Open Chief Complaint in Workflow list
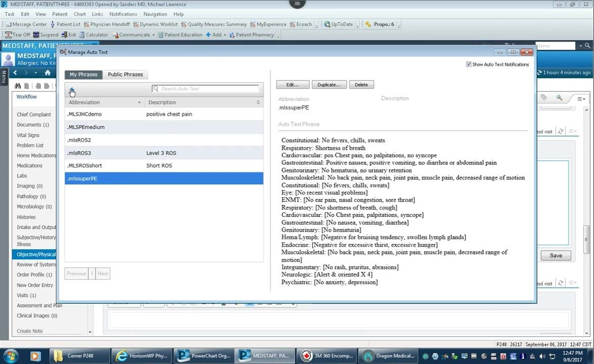 click(34, 115)
